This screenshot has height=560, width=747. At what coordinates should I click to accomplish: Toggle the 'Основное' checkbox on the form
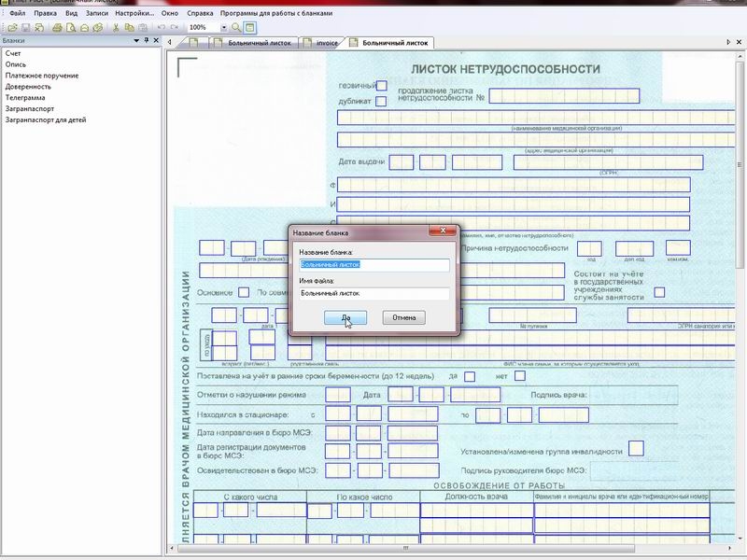coord(244,293)
